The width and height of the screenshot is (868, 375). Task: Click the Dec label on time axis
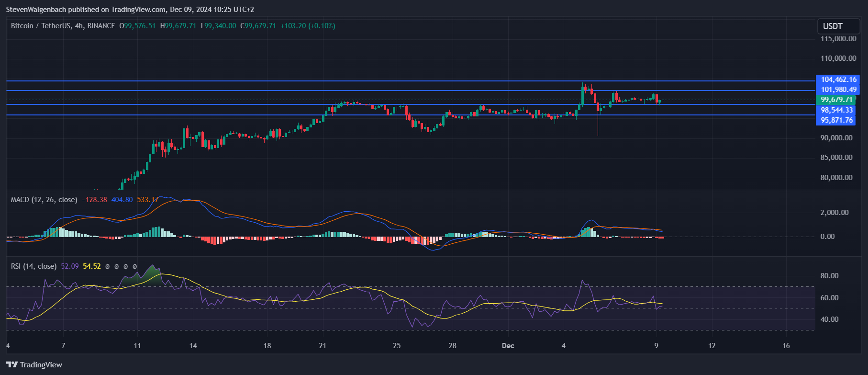(508, 346)
